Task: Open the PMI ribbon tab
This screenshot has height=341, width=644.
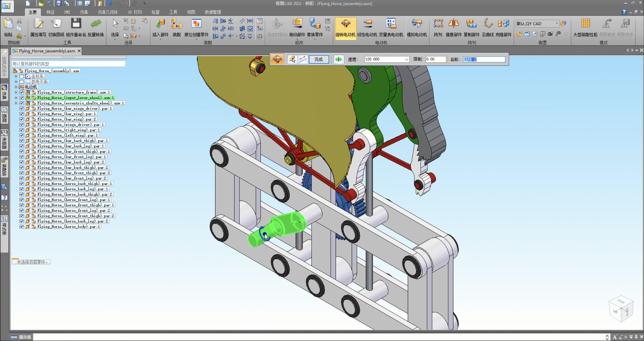Action: pyautogui.click(x=67, y=12)
